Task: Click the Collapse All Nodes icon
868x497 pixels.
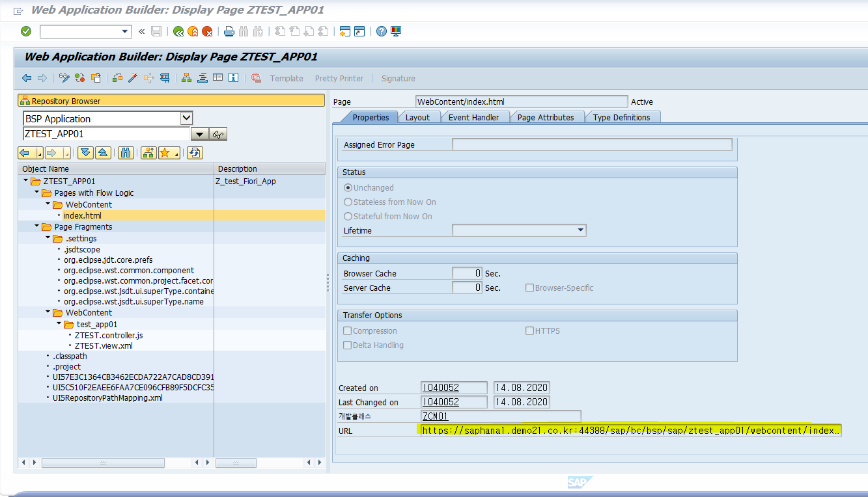Action: pyautogui.click(x=102, y=153)
